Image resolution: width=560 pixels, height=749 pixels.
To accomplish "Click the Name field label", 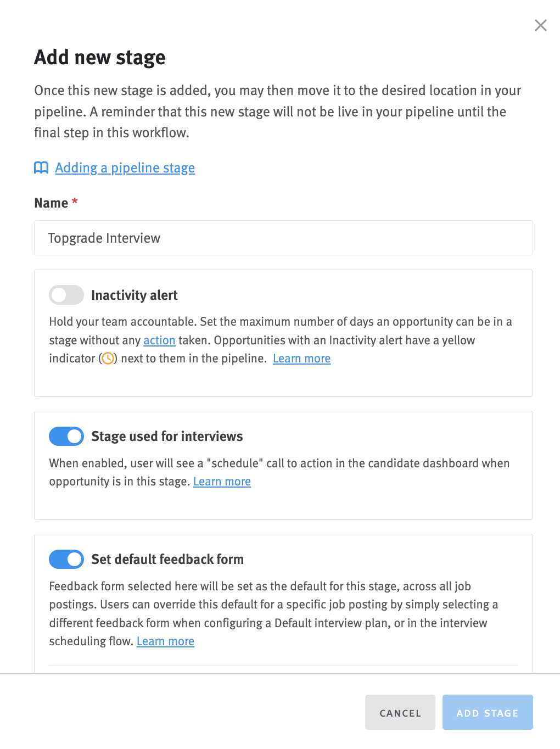I will (x=51, y=203).
